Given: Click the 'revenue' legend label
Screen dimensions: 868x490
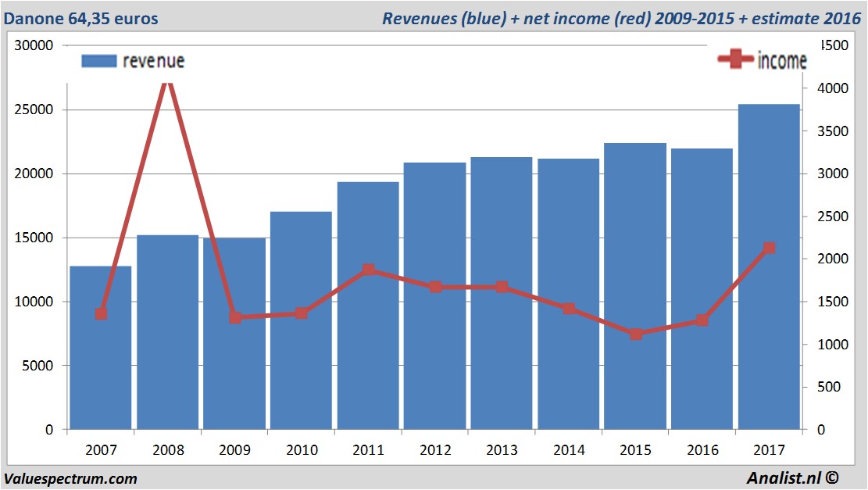Looking at the screenshot, I should [154, 61].
